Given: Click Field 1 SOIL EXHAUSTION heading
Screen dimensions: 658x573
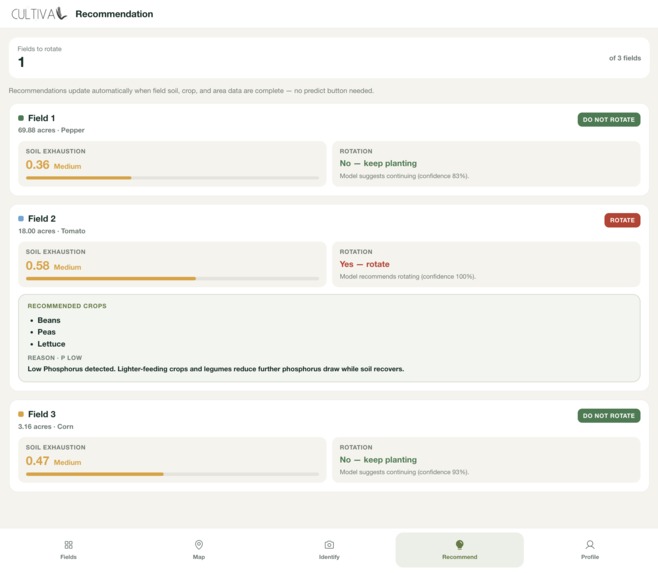Looking at the screenshot, I should 55,151.
